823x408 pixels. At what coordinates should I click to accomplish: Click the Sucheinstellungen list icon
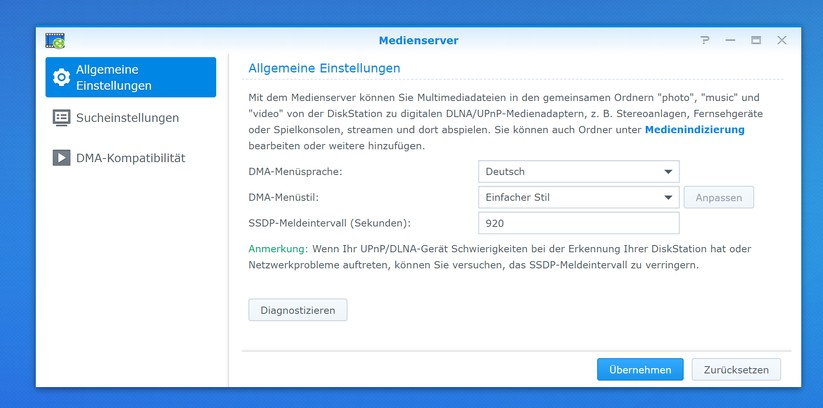pos(61,118)
